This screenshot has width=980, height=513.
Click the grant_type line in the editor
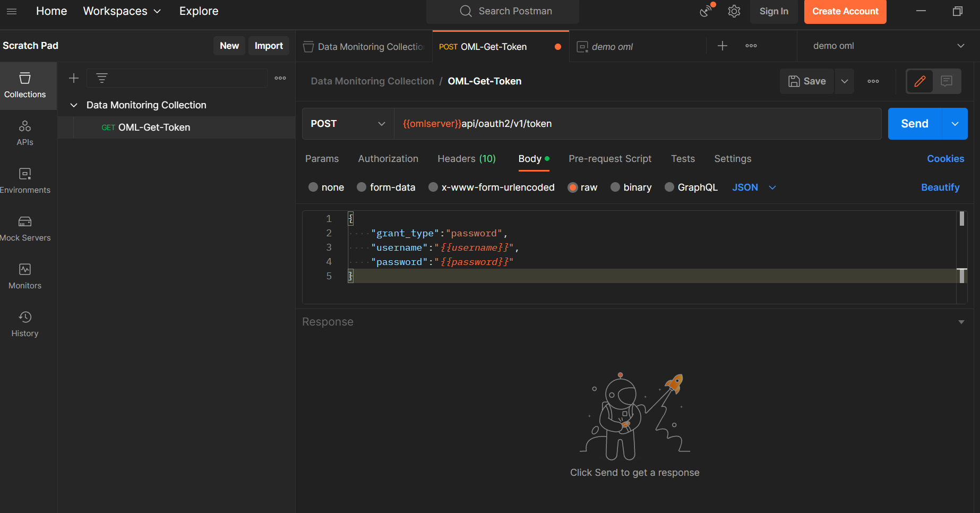pos(439,233)
